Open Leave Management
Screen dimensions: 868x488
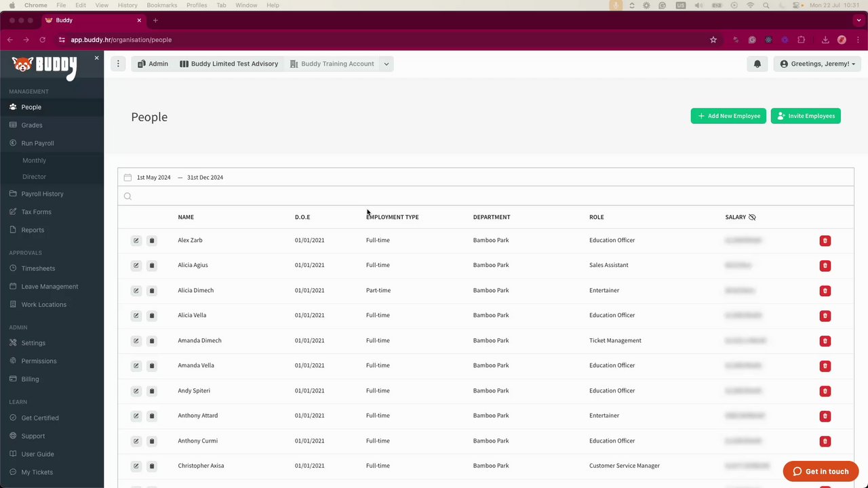click(x=50, y=287)
